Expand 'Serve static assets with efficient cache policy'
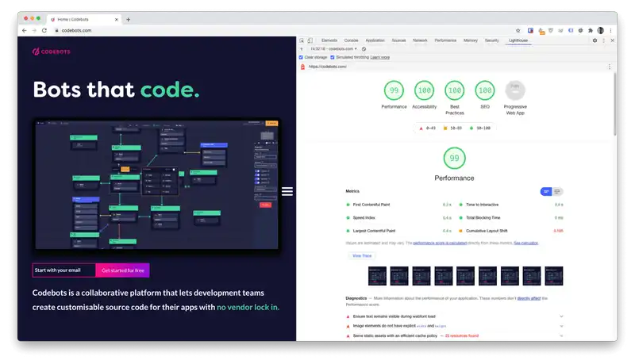This screenshot has width=635, height=364. pos(561,336)
